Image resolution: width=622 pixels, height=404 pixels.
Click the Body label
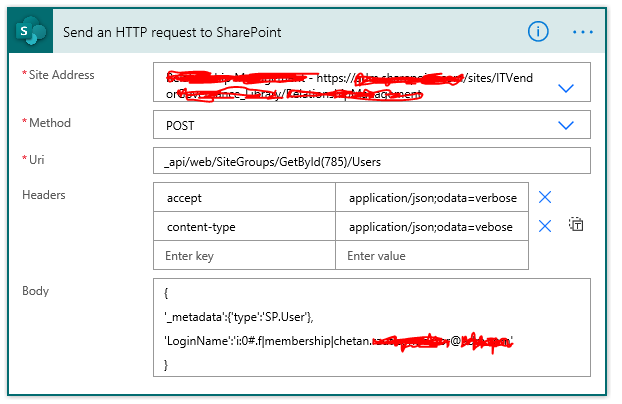(x=35, y=291)
